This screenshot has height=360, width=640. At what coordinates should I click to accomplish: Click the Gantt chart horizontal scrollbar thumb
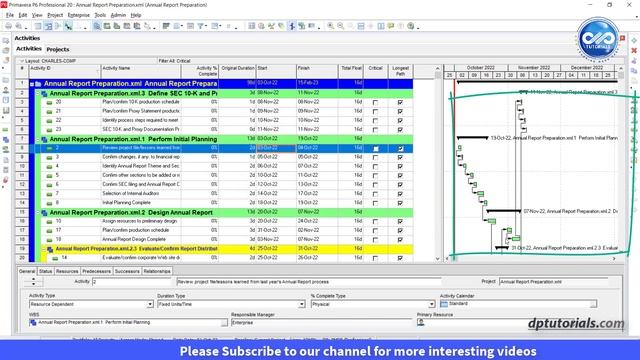point(454,258)
